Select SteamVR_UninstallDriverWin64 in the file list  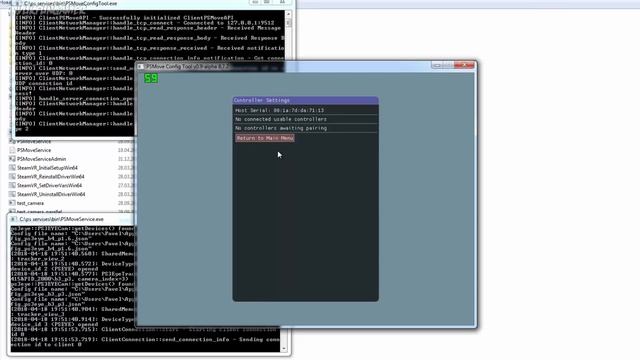click(x=51, y=194)
